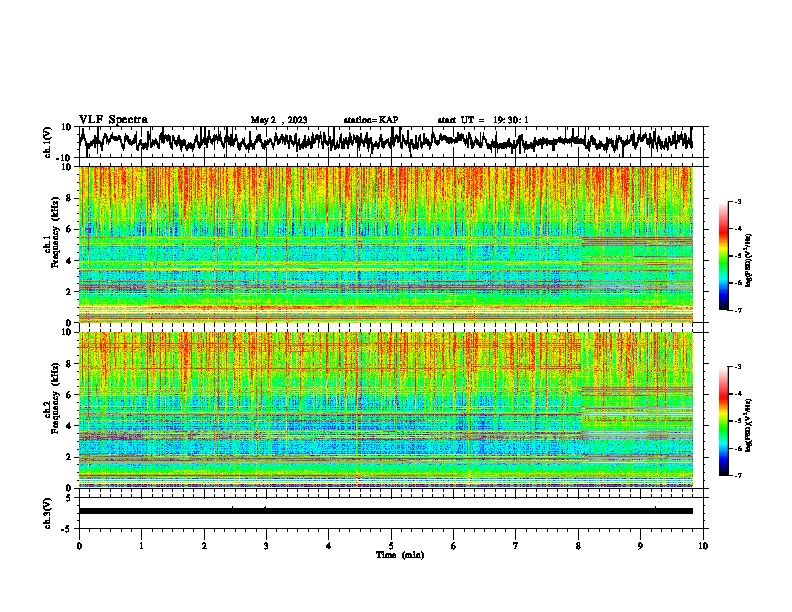Click the 10 kHz tick label of ch.1 spectrogram

(67, 167)
